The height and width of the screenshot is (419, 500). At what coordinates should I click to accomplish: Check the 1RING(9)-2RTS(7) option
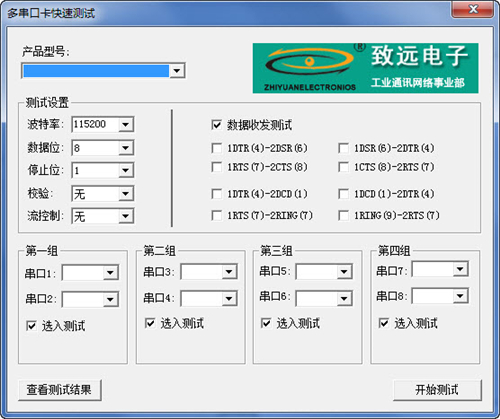[x=343, y=215]
